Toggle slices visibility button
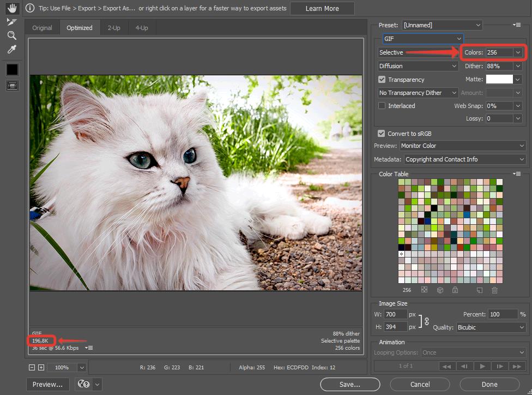 12,85
